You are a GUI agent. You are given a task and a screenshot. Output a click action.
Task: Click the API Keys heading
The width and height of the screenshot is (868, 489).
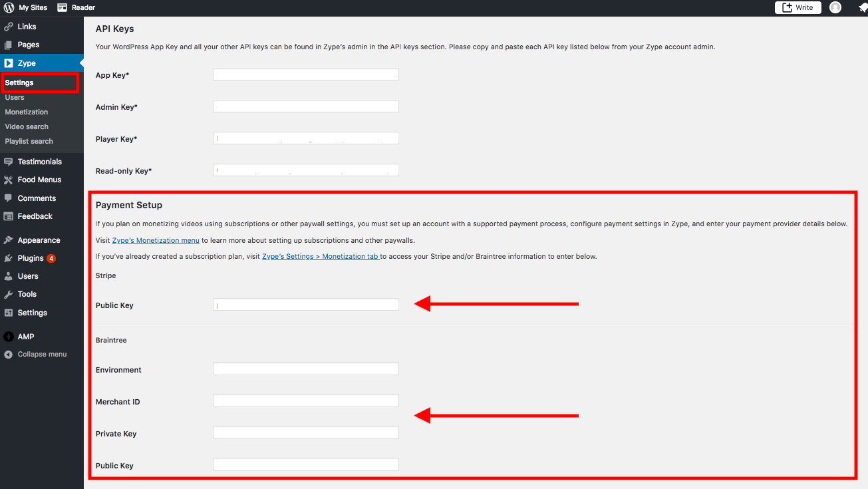tap(115, 29)
